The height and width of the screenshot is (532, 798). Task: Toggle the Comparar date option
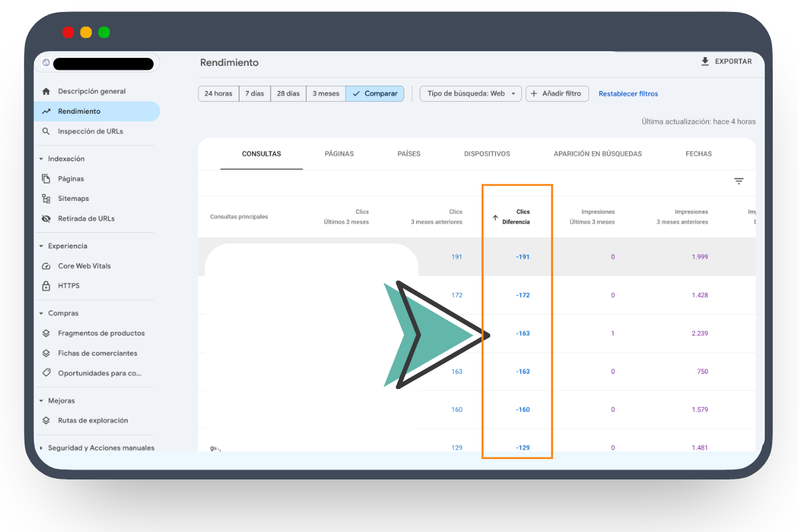coord(375,94)
